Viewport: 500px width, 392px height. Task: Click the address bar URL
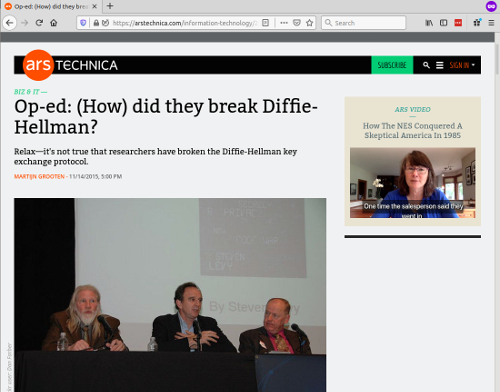(185, 23)
